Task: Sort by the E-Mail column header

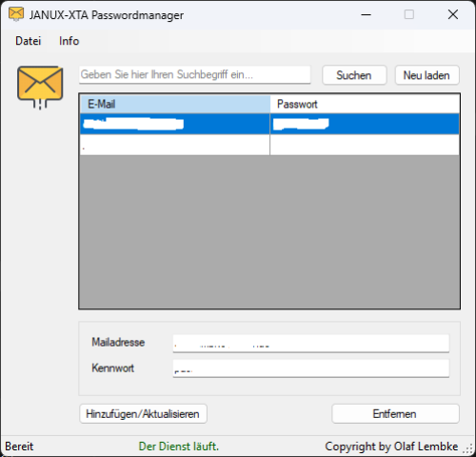Action: [x=175, y=104]
